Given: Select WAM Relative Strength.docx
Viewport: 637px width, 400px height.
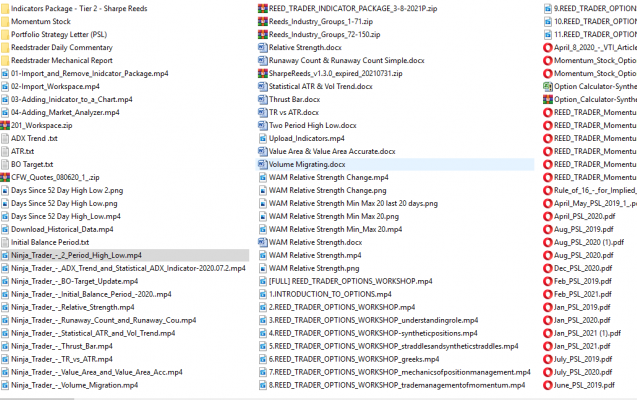Looking at the screenshot, I should coord(316,242).
